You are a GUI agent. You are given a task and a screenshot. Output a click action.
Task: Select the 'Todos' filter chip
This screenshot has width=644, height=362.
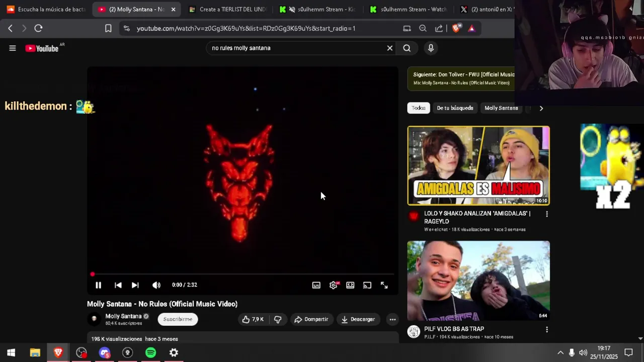coord(419,108)
